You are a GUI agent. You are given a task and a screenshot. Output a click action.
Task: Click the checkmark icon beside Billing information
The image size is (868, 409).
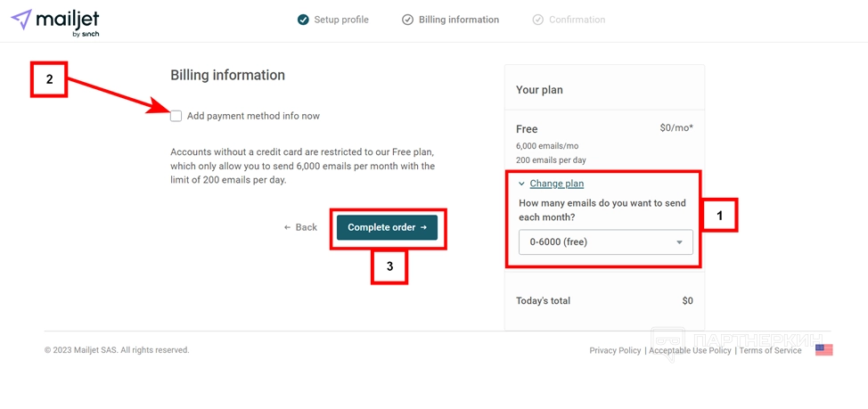pyautogui.click(x=407, y=20)
